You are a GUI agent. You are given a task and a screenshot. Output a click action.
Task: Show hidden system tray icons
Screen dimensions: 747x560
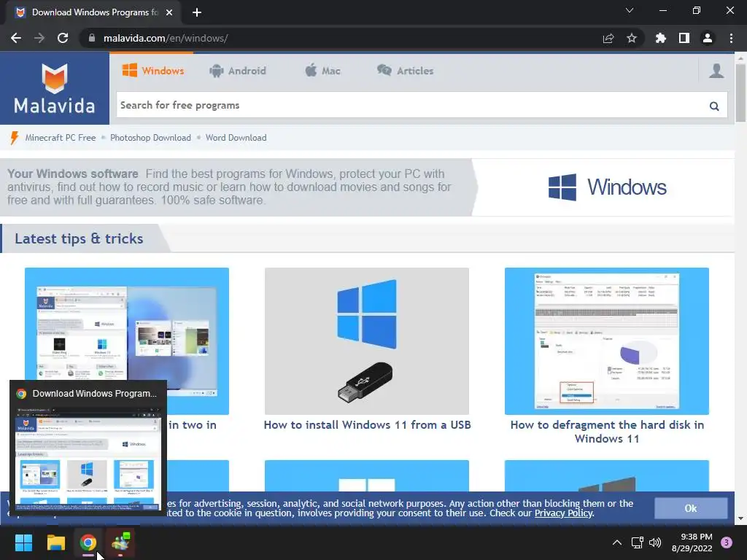[617, 542]
